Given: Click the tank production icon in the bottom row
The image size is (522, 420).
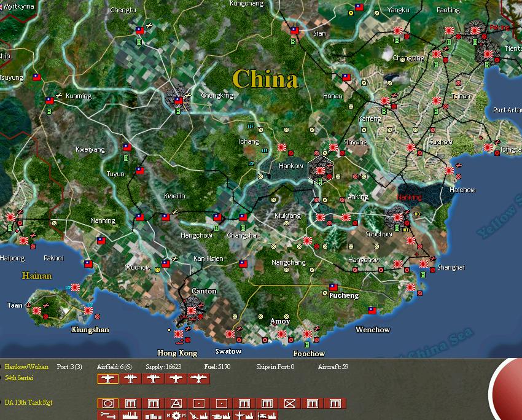Looking at the screenshot, I should pos(220,414).
